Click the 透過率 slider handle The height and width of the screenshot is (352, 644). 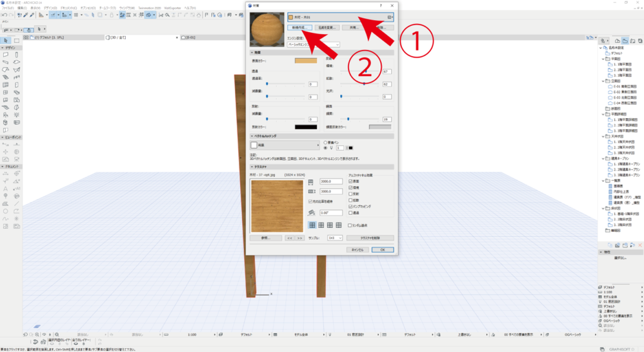[267, 84]
